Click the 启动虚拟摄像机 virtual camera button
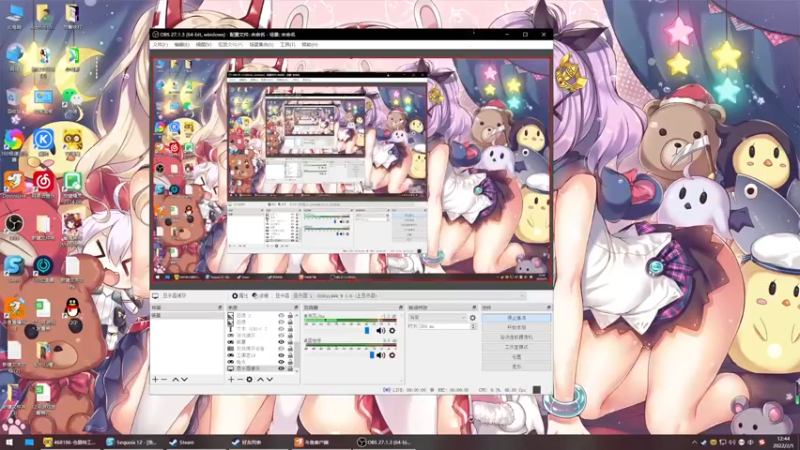800x450 pixels. [516, 337]
